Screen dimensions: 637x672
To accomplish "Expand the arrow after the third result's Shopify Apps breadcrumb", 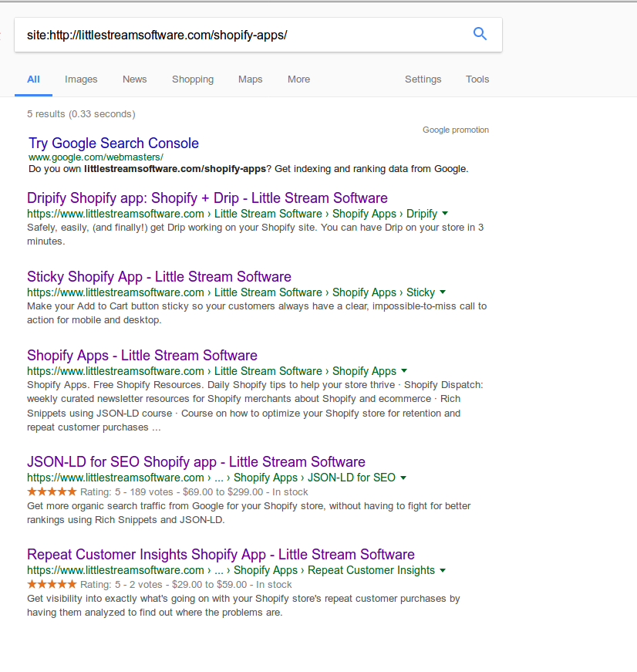I will click(x=404, y=370).
